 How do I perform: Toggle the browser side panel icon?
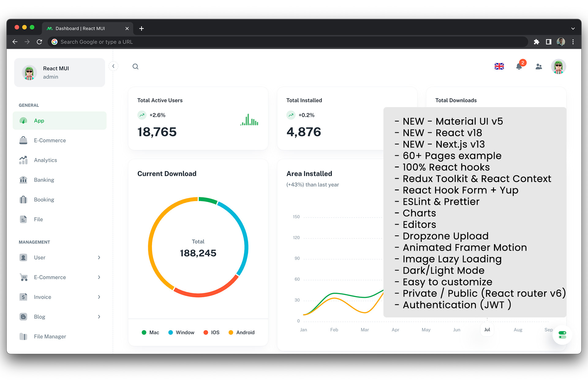pyautogui.click(x=548, y=42)
